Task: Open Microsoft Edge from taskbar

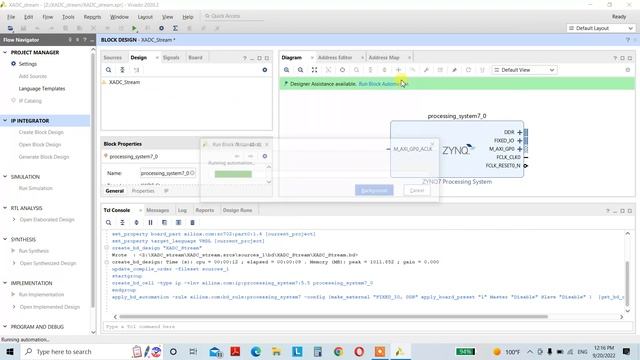Action: click(256, 351)
